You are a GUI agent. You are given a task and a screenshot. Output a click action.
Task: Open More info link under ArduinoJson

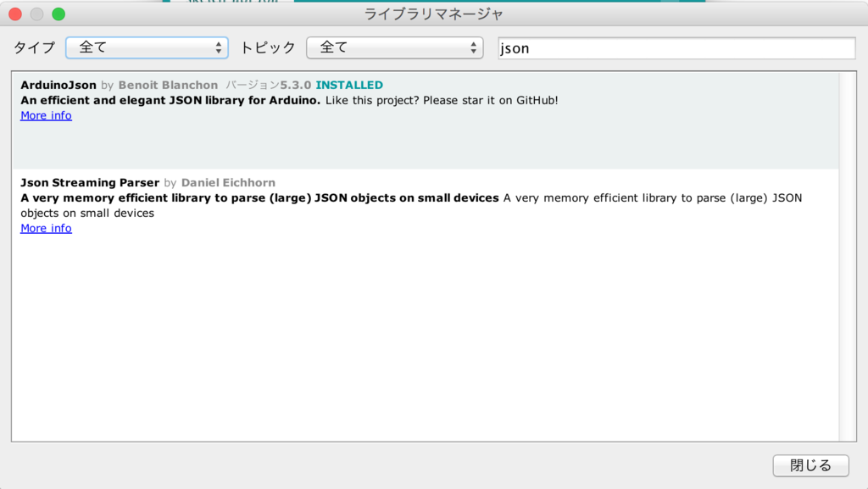tap(46, 115)
